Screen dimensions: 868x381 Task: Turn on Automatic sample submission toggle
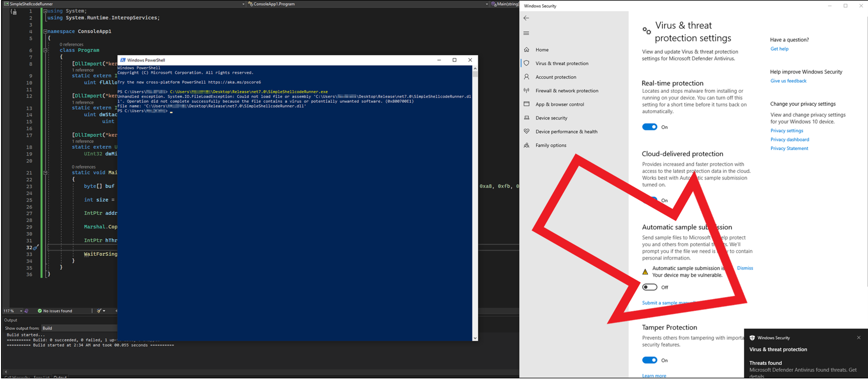tap(649, 287)
